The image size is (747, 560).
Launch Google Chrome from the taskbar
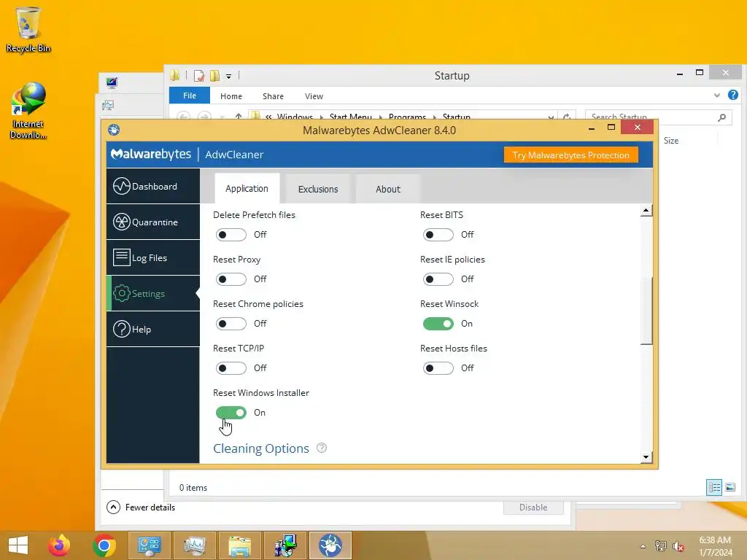coord(104,545)
